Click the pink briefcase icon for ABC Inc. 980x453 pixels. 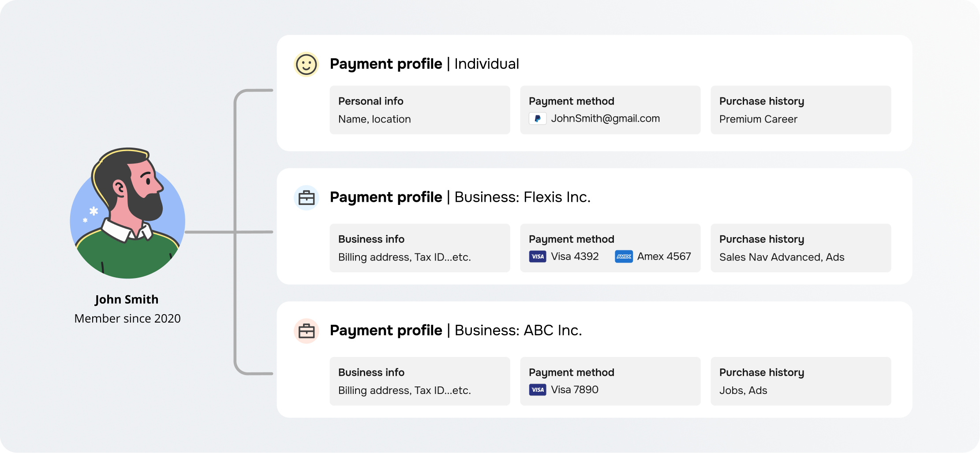(x=306, y=331)
